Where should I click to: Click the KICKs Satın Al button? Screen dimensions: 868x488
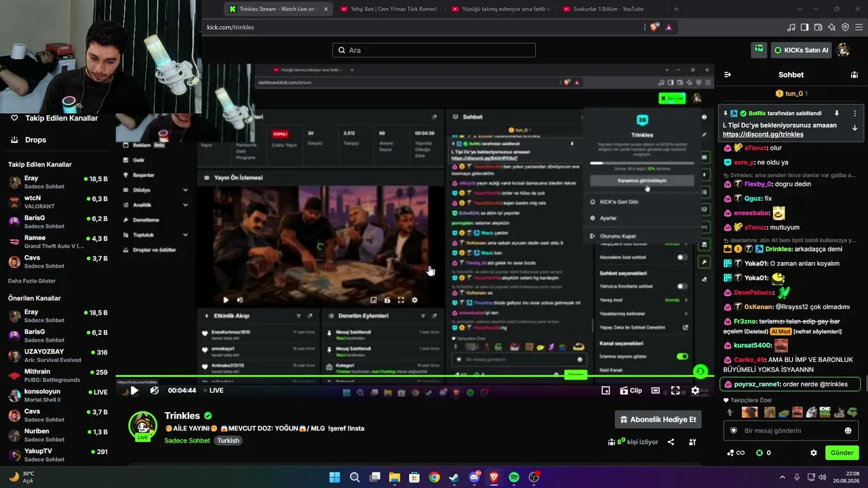coord(801,50)
